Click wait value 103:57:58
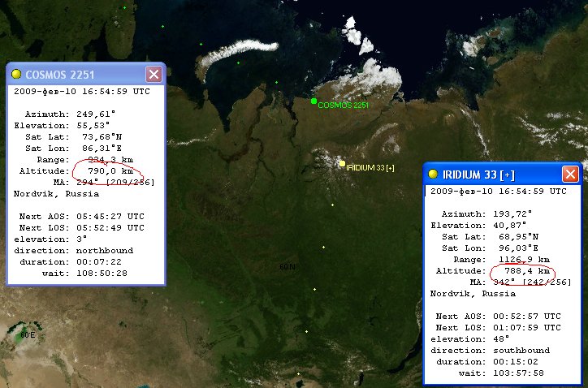The height and width of the screenshot is (388, 588). coord(518,373)
